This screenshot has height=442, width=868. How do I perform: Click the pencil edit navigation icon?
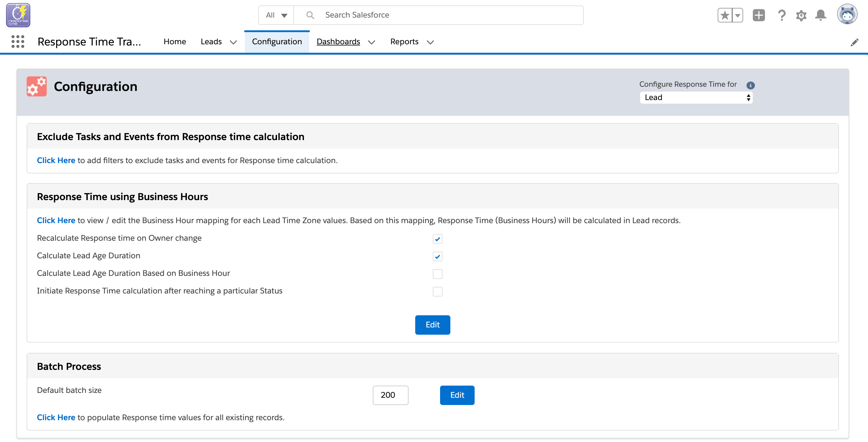click(854, 42)
